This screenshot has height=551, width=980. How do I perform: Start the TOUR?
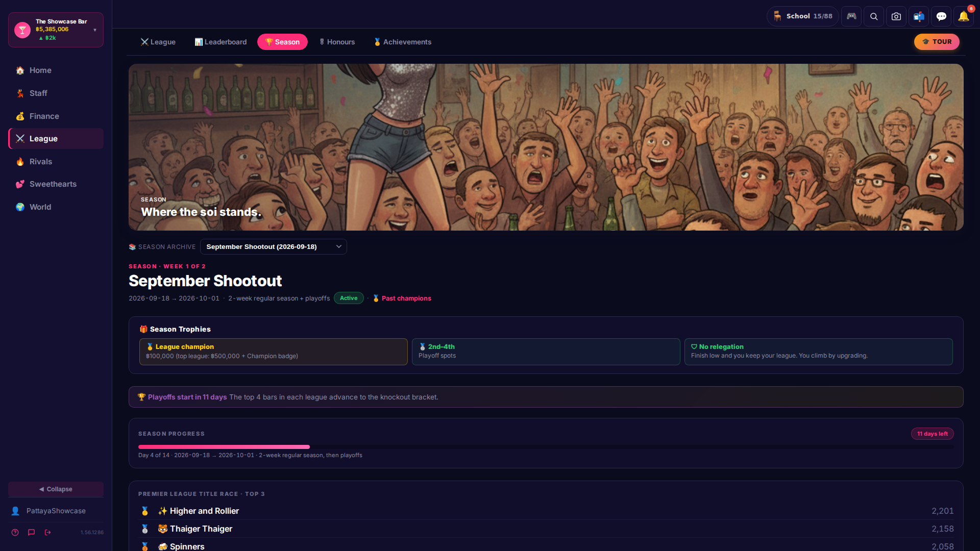coord(937,42)
